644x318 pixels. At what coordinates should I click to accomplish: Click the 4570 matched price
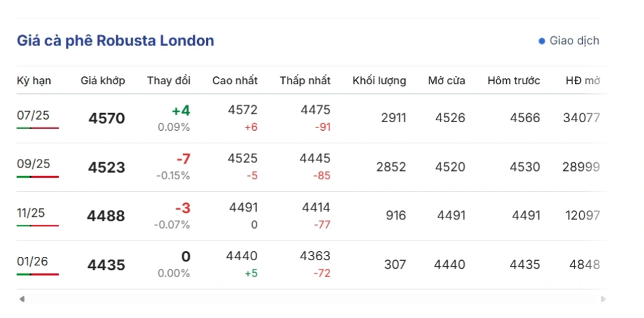[106, 119]
